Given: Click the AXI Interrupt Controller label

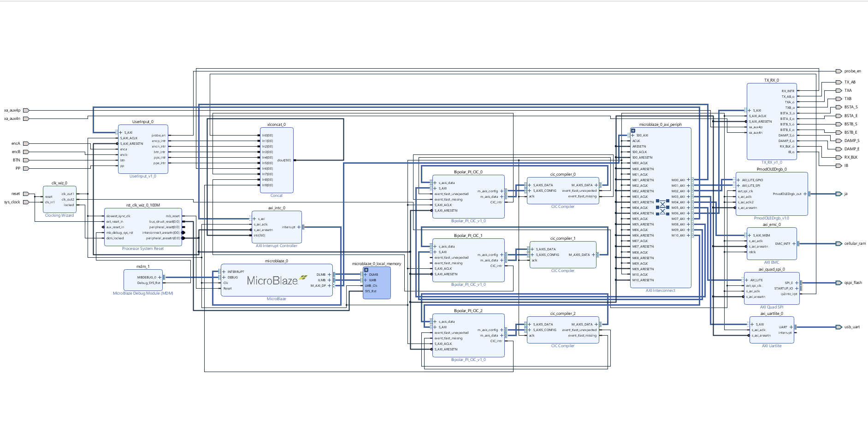Looking at the screenshot, I should (x=277, y=246).
